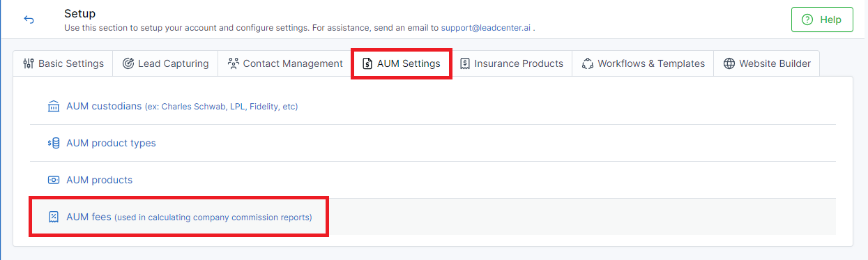Click the percent receipt icon for AUM fees
868x260 pixels.
(54, 217)
